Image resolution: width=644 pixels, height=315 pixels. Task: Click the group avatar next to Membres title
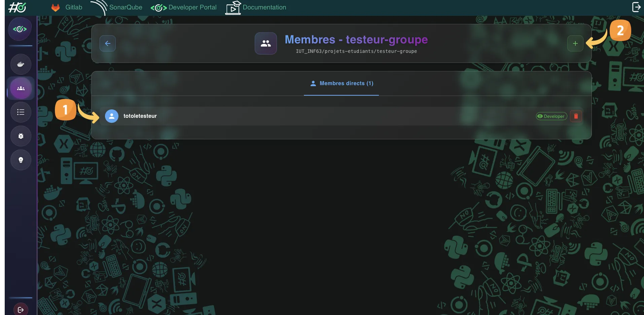(265, 43)
